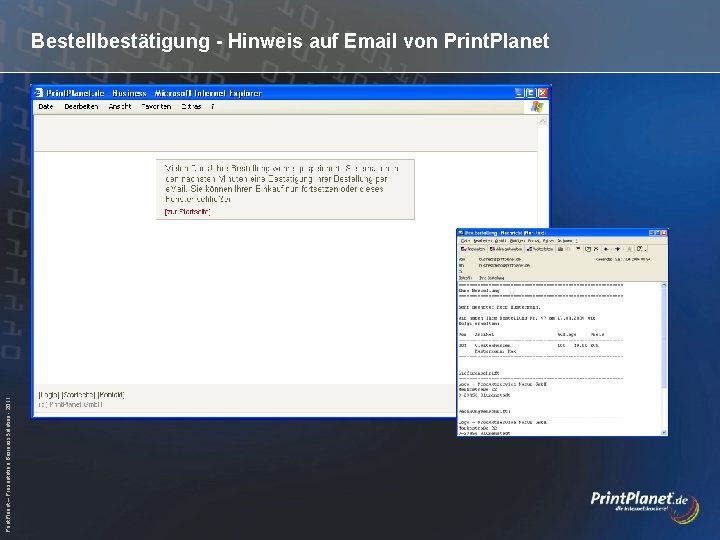
Task: Open the ? help menu in Internet Explorer
Action: point(213,107)
